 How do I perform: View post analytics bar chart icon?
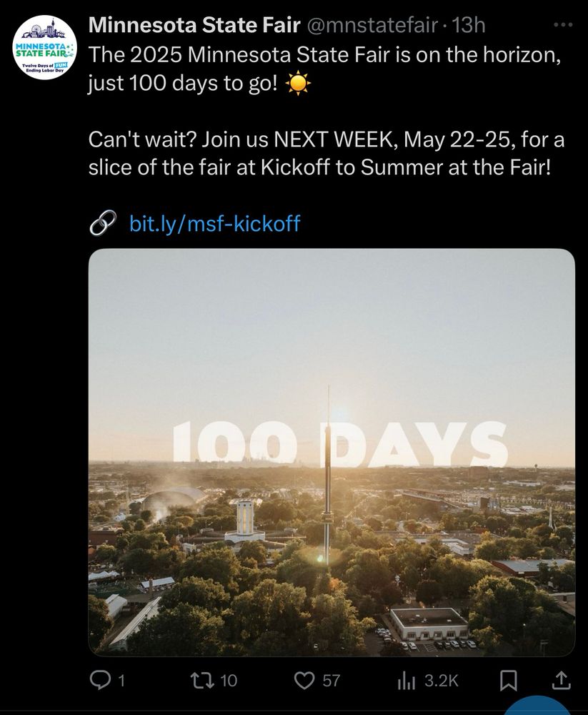pos(406,681)
